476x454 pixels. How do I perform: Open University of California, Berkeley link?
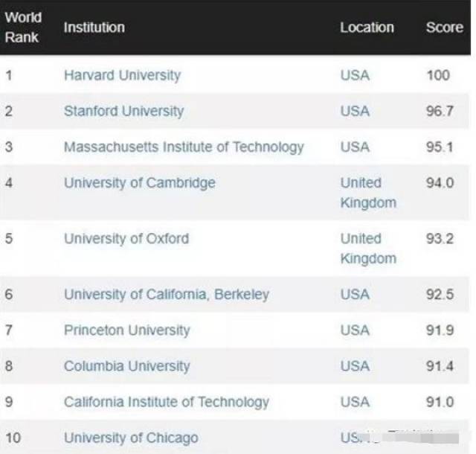167,294
